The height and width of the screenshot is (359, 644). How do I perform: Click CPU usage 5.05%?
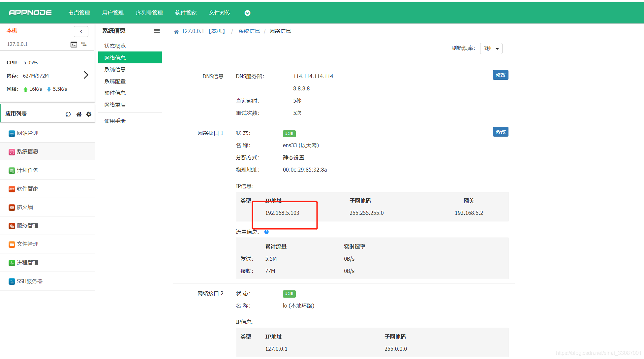pos(30,62)
